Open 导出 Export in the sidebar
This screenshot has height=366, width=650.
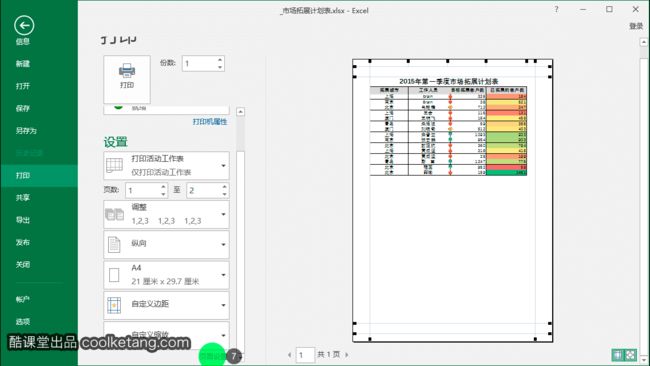point(23,220)
